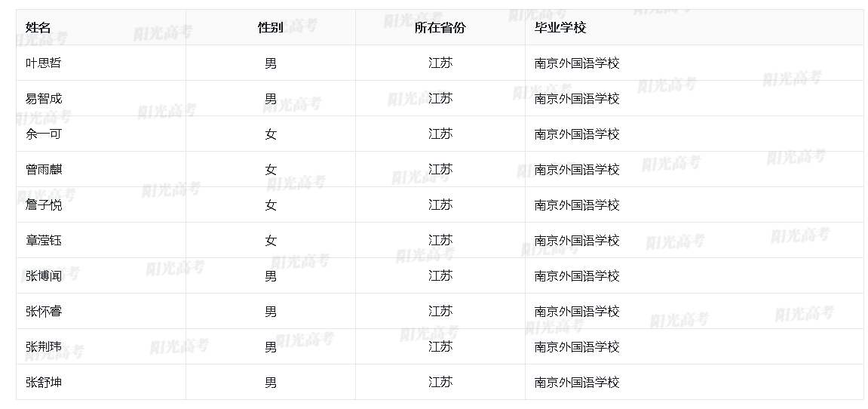The width and height of the screenshot is (868, 409).
Task: Click the 江苏 cell in 曾雨麒's row
Action: [440, 170]
